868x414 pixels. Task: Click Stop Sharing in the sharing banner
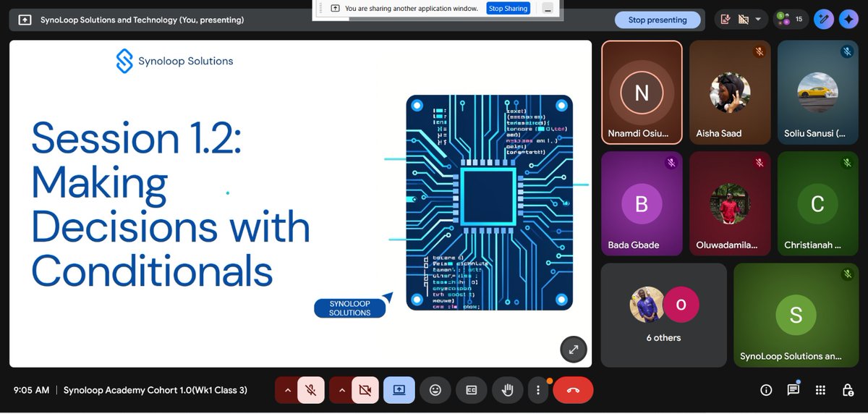508,8
